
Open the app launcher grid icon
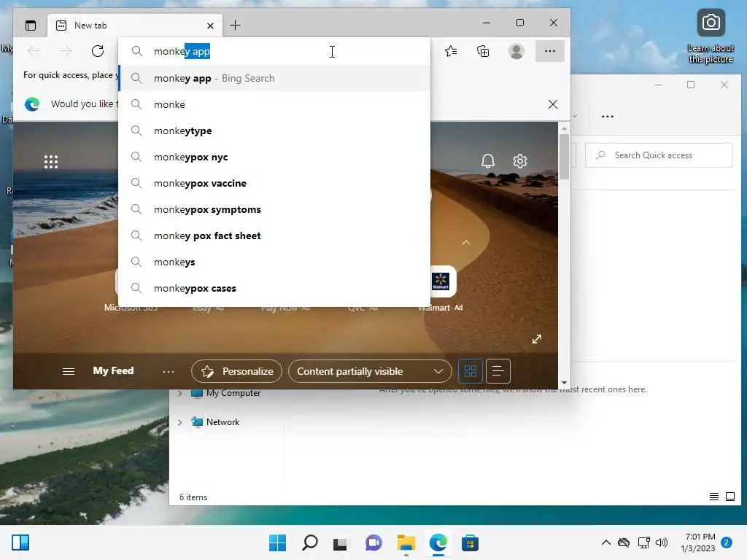(x=51, y=162)
